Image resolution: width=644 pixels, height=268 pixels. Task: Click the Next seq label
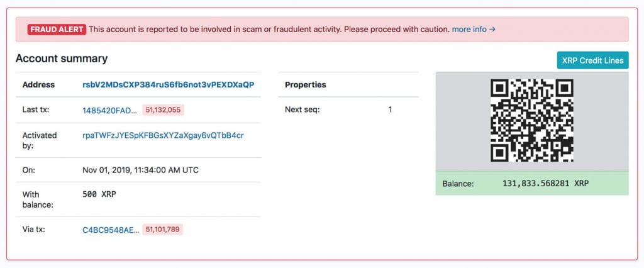(x=303, y=110)
